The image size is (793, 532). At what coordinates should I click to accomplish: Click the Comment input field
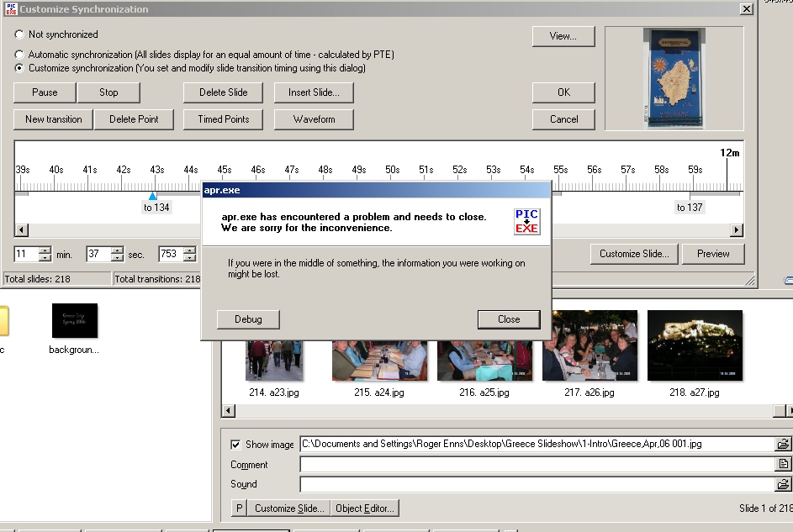tap(537, 464)
